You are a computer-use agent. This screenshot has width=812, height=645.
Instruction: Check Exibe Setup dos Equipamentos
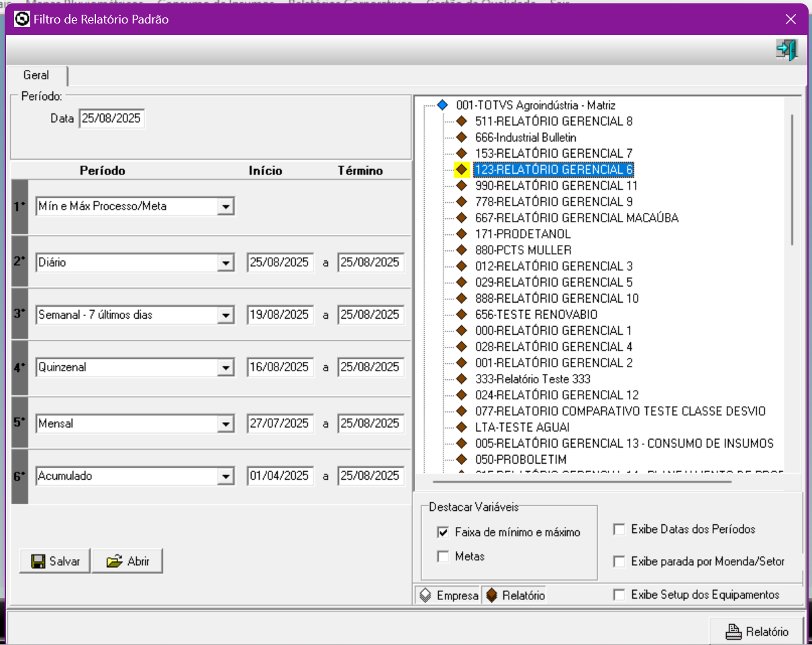coord(619,595)
